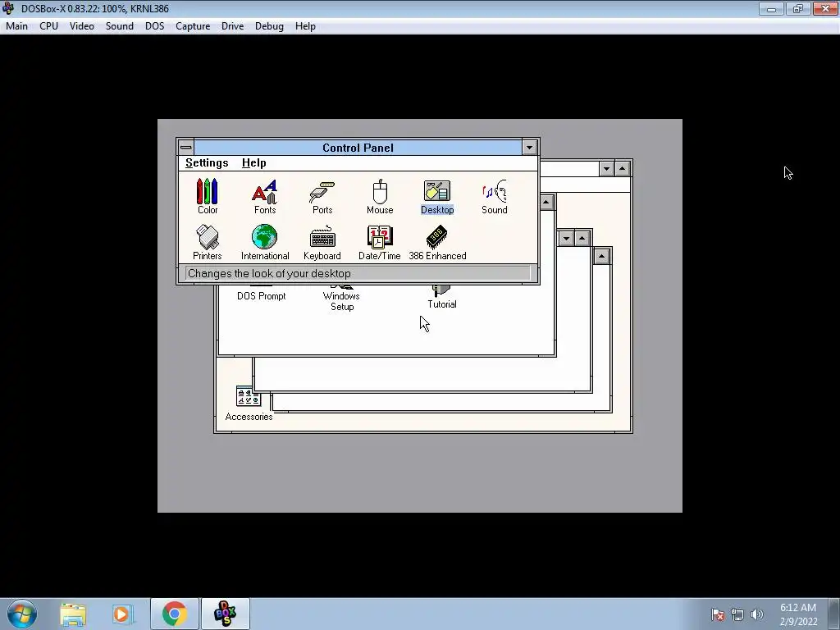
Task: Open DOSBox-X Main menu
Action: click(16, 26)
